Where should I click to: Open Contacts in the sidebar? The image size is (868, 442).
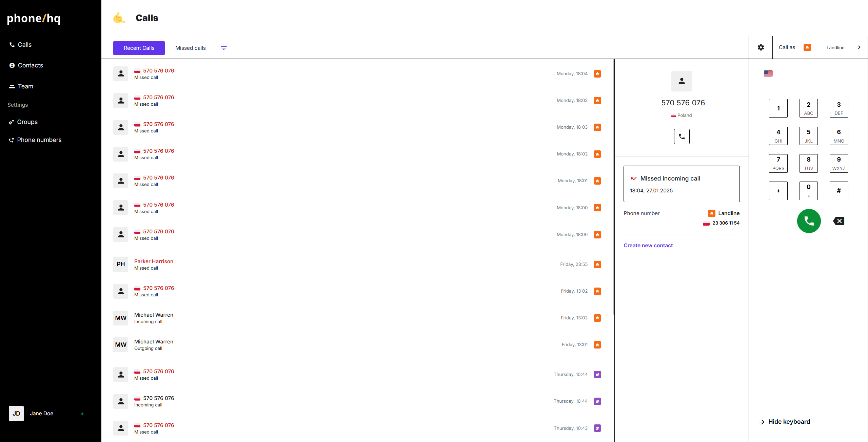(x=30, y=65)
